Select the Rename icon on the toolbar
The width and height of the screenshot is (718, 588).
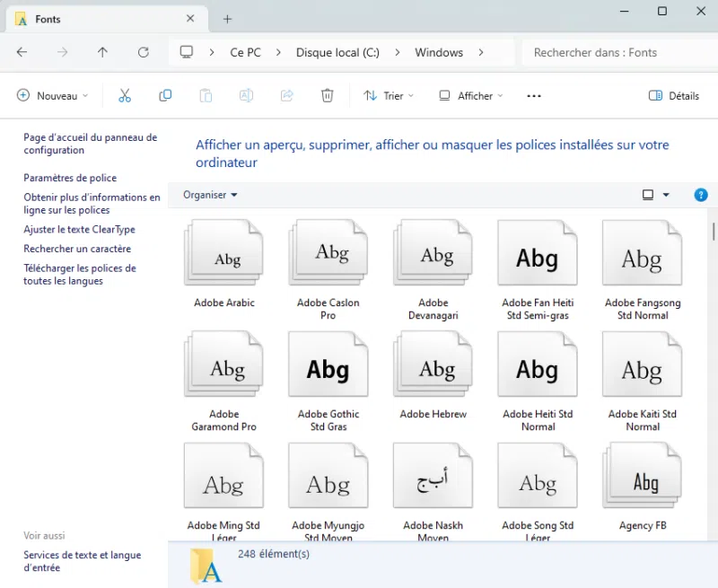(246, 95)
